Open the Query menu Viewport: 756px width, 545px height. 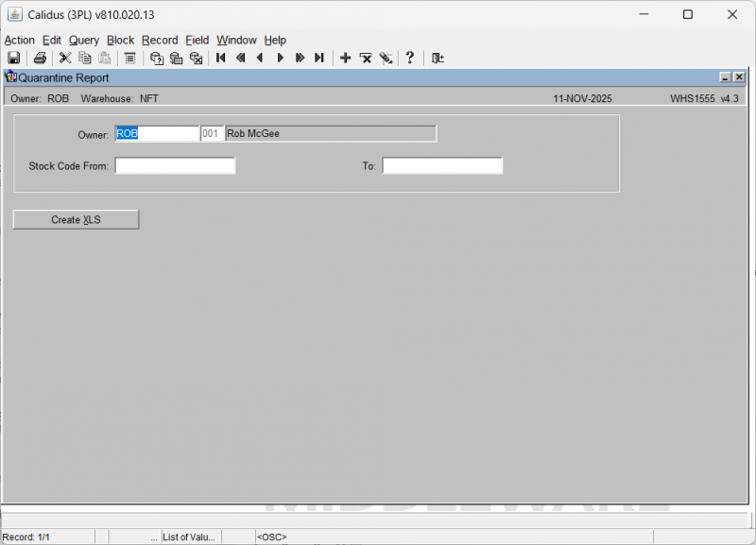[83, 41]
